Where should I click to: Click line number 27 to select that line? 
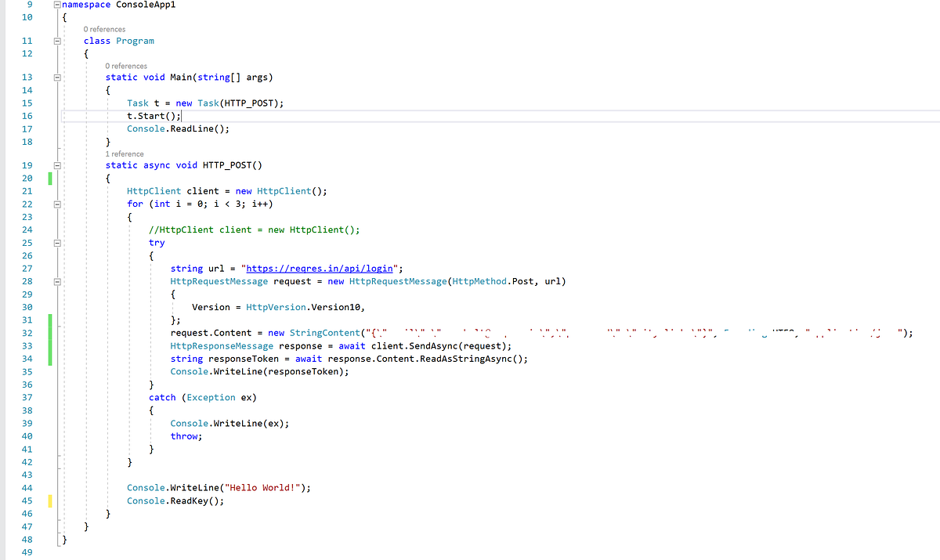tap(27, 268)
